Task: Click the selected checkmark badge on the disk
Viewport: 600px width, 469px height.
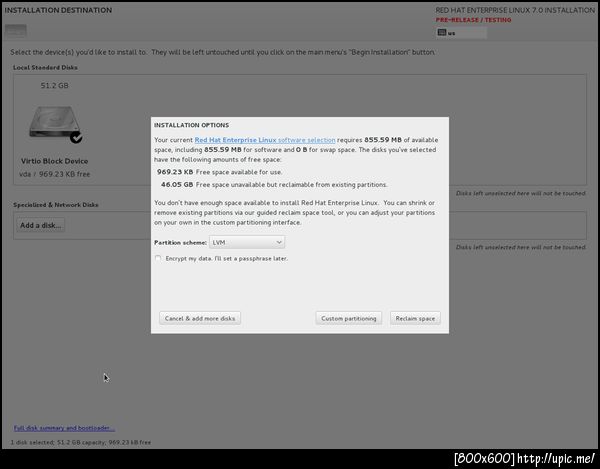Action: [x=76, y=137]
